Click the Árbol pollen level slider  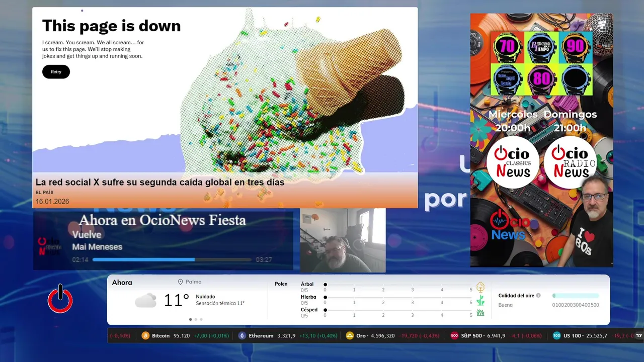coord(398,285)
